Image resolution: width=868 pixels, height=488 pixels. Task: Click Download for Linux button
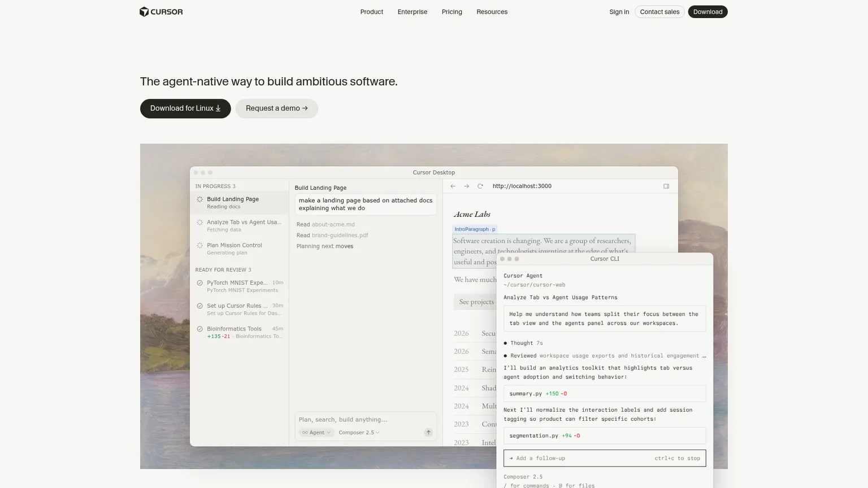pos(185,108)
